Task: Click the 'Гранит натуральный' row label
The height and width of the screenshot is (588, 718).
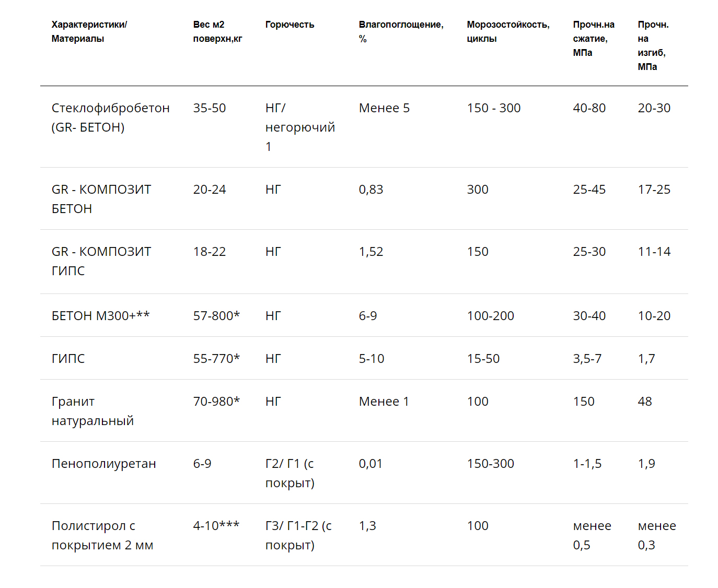Action: pos(92,411)
